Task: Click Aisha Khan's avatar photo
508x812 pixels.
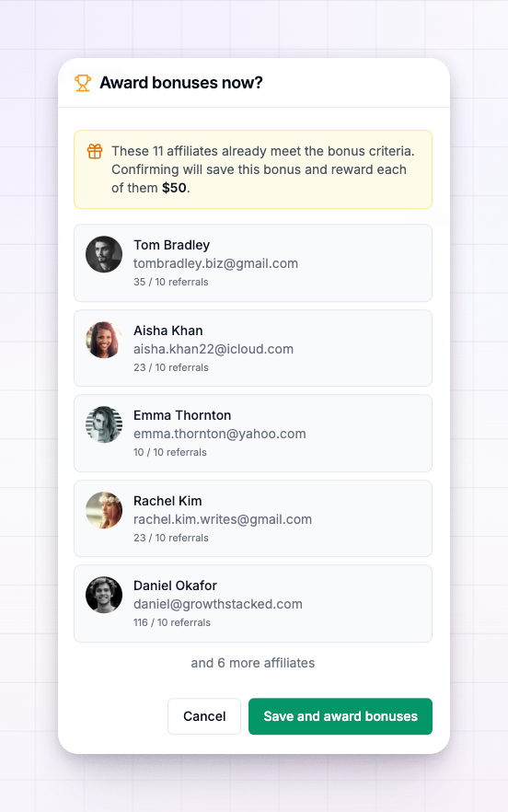Action: [104, 340]
